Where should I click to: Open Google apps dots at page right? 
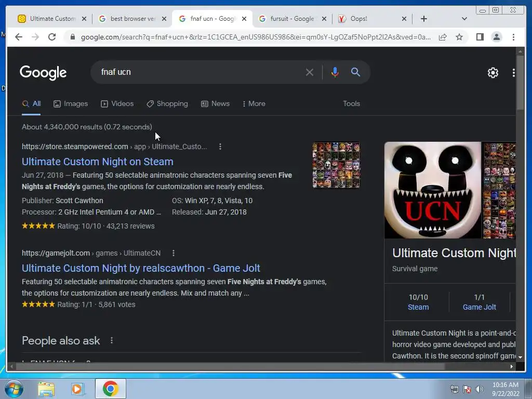(513, 73)
